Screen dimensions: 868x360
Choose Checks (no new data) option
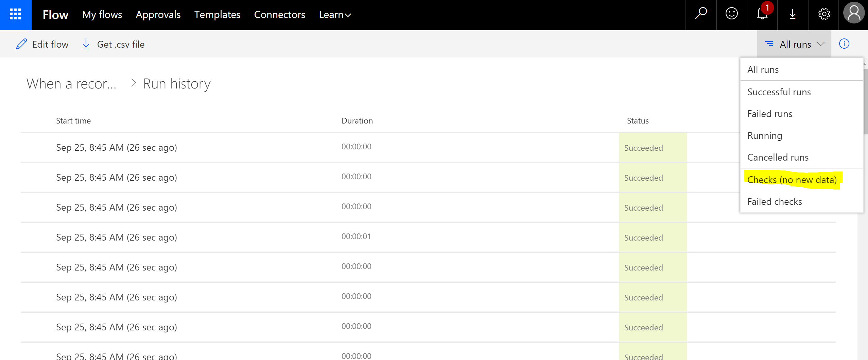(x=792, y=180)
